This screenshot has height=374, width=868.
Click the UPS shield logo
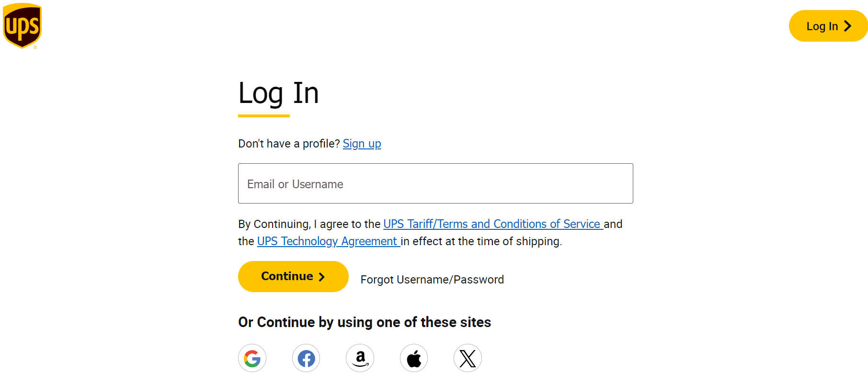click(22, 25)
